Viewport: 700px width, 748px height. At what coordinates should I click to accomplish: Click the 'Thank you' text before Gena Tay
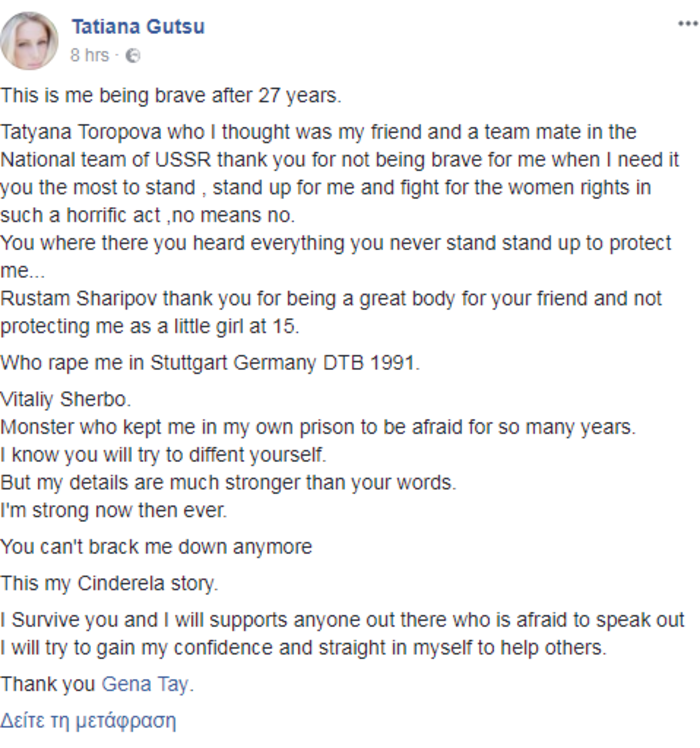pos(48,685)
